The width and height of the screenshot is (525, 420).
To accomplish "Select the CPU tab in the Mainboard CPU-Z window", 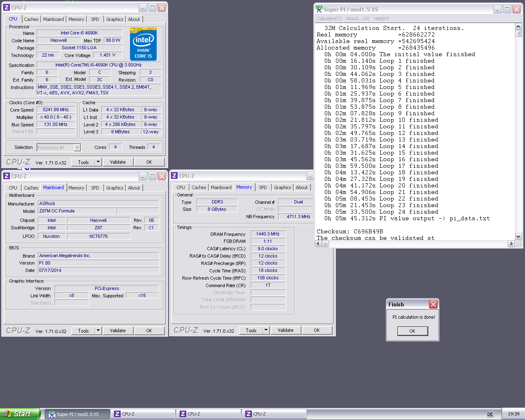I will pyautogui.click(x=13, y=188).
